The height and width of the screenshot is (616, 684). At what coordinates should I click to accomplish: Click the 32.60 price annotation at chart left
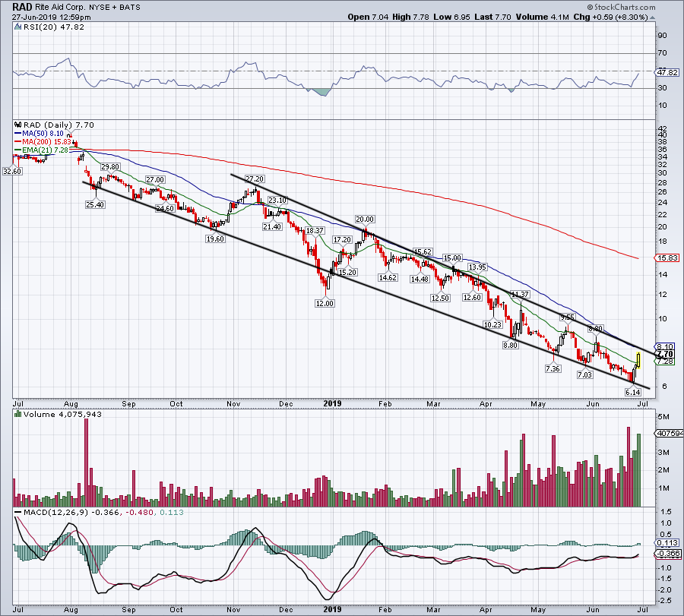[x=12, y=172]
